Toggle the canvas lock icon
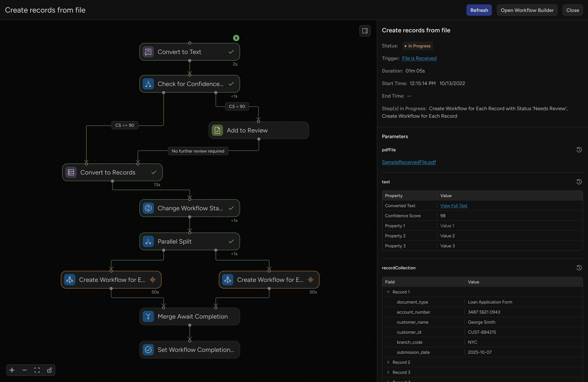Image resolution: width=588 pixels, height=382 pixels. (50, 370)
